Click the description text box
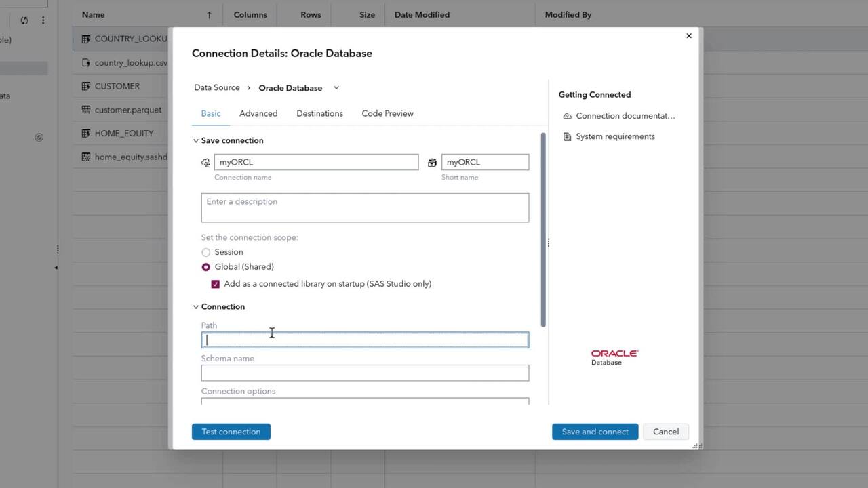Screen dimensions: 868x488 pos(365,207)
